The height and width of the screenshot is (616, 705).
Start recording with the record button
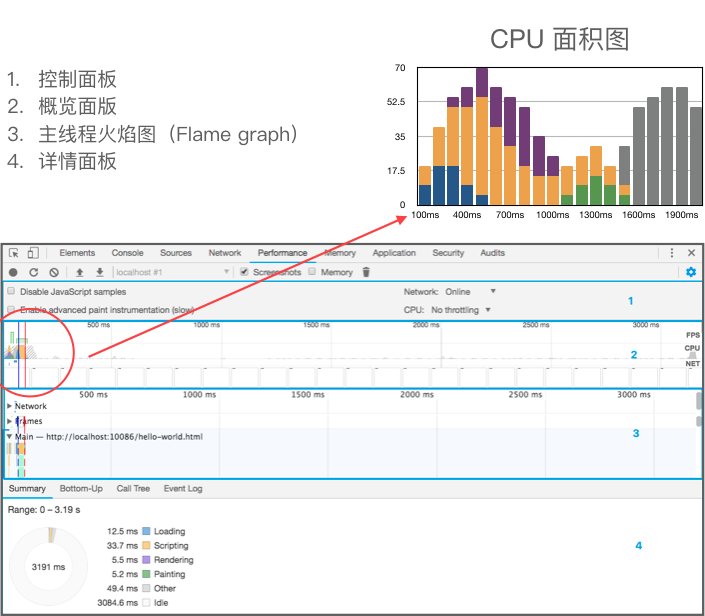click(x=13, y=272)
